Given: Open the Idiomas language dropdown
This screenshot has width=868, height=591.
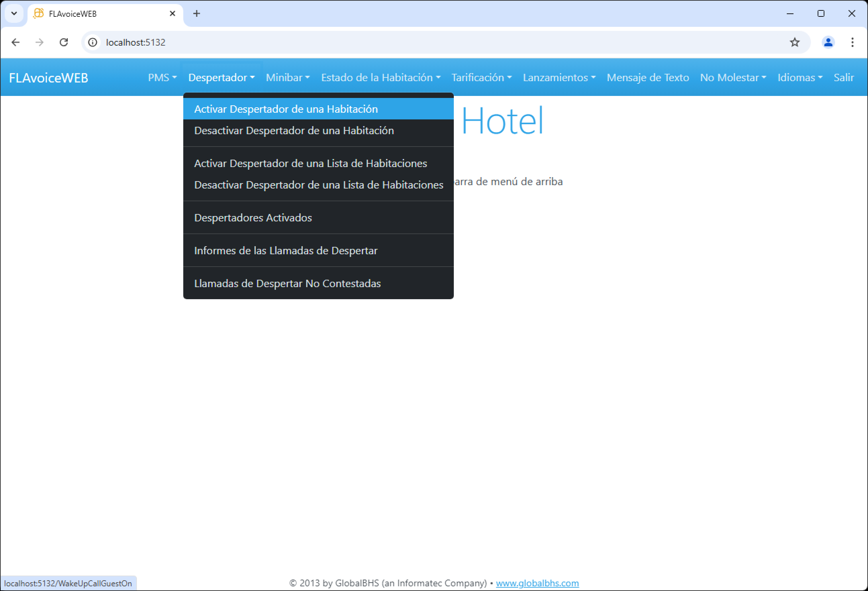Looking at the screenshot, I should point(800,77).
